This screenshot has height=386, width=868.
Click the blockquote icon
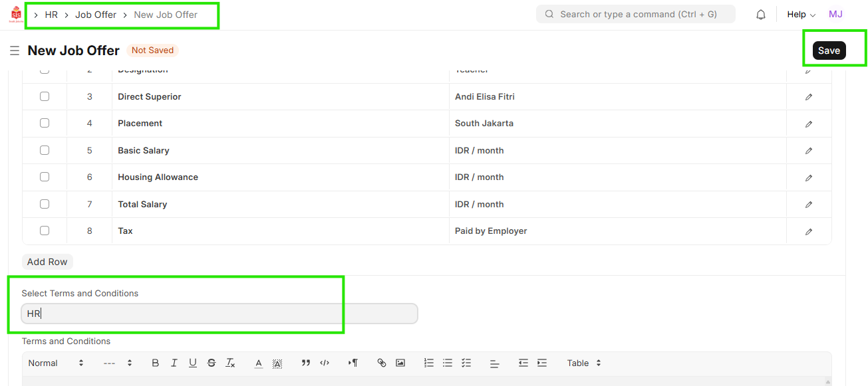306,363
